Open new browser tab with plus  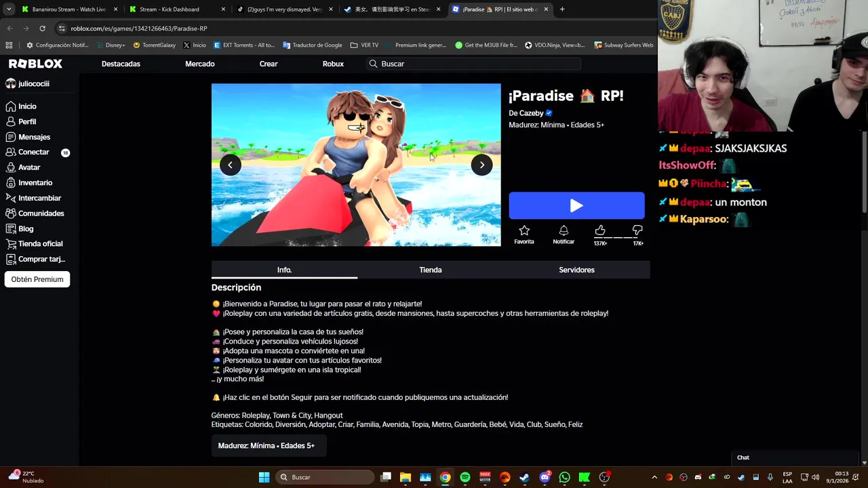(562, 9)
